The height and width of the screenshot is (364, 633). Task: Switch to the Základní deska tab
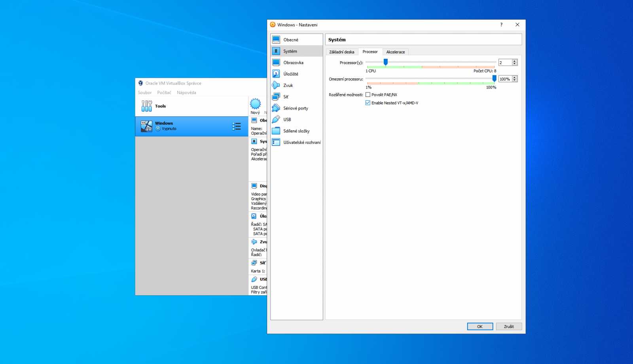(x=342, y=52)
